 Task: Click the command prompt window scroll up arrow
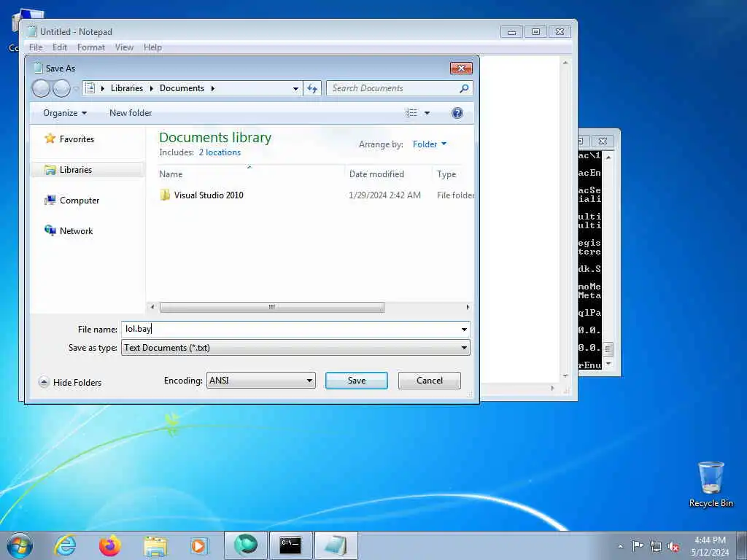pyautogui.click(x=608, y=157)
